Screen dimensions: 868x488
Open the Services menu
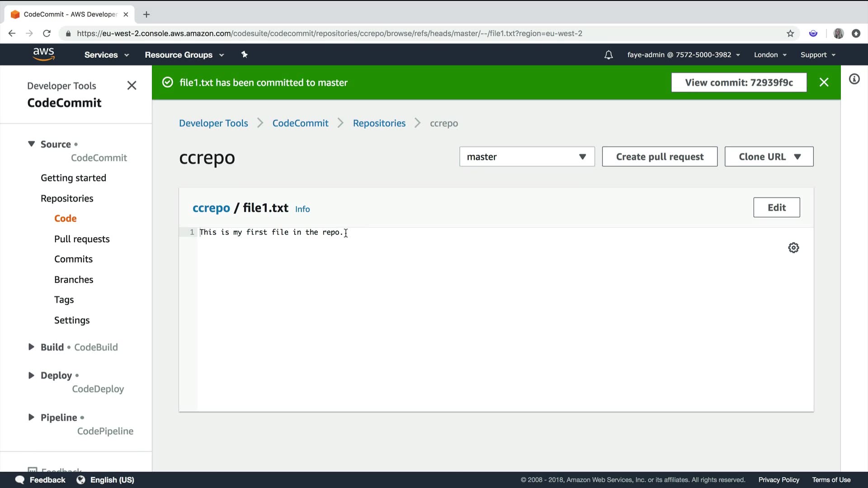pos(106,55)
